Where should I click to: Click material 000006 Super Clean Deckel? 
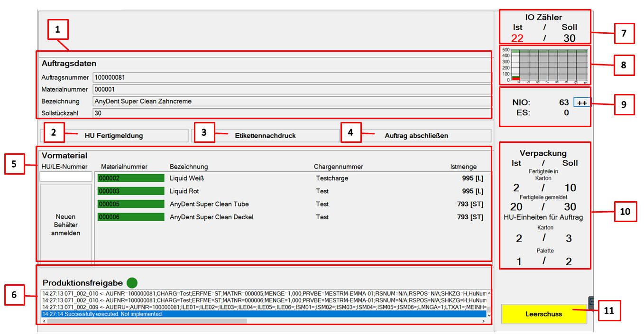pyautogui.click(x=131, y=217)
